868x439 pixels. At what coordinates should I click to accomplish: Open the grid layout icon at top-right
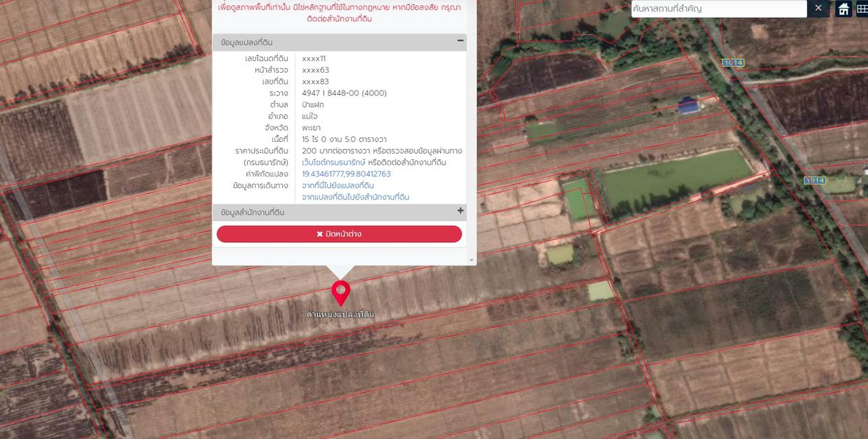[862, 9]
